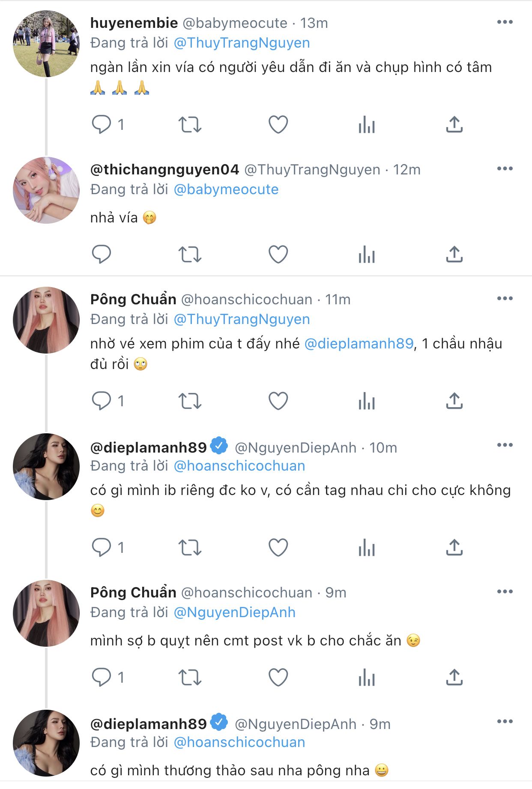Screen dimensions: 532x789
Task: Like the 'nhả vía' reply
Action: pos(278,255)
